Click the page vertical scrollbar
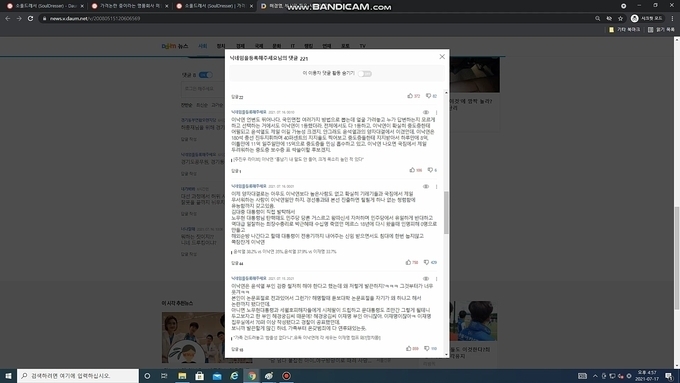The height and width of the screenshot is (383, 680). point(677,258)
